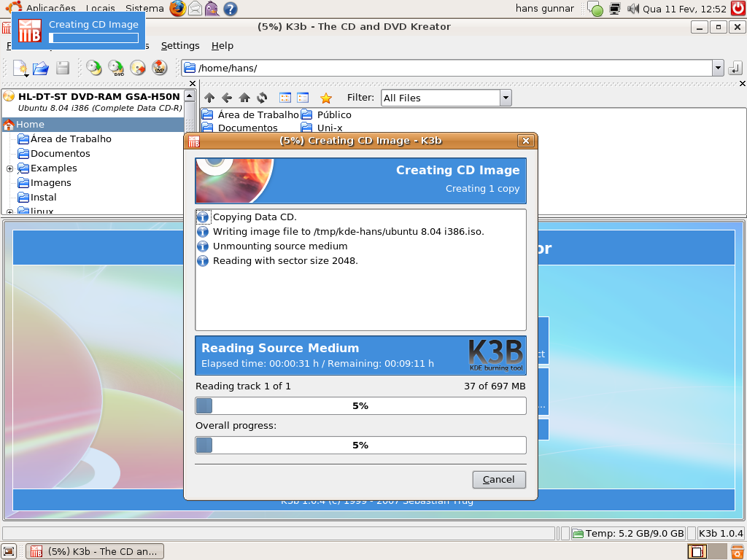Go up one directory in file browser
The height and width of the screenshot is (560, 747).
(x=209, y=98)
